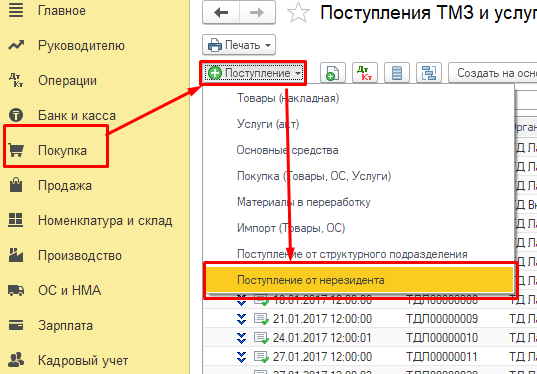Click the shopping cart icon beside Покупка
This screenshot has width=537, height=374.
(x=16, y=150)
